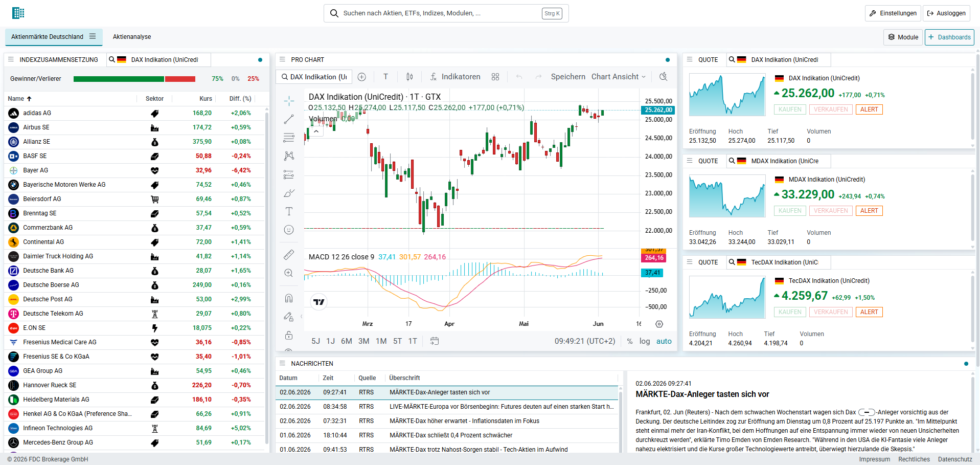Screen dimensions: 980x465
Task: Click the symbol search field in the Indexzusammensetzung panel
Action: coord(158,60)
